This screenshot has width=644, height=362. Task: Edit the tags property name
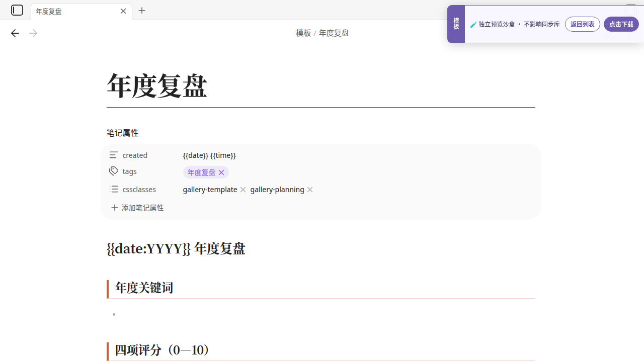pyautogui.click(x=129, y=171)
